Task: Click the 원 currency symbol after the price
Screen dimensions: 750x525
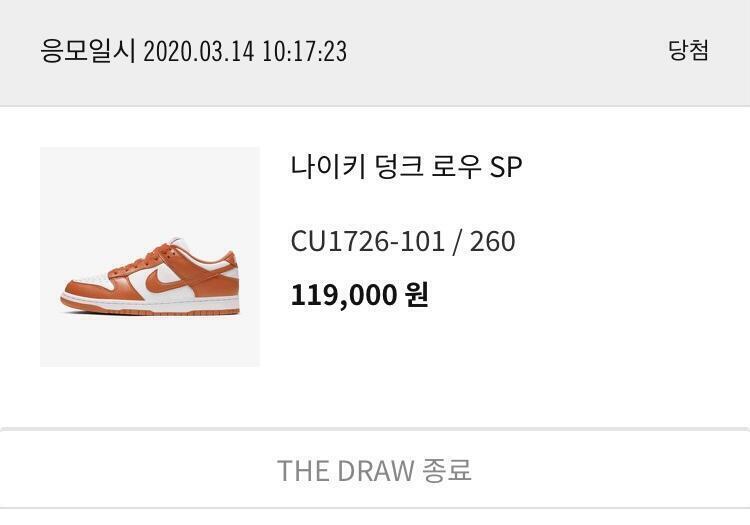Action: coord(417,295)
